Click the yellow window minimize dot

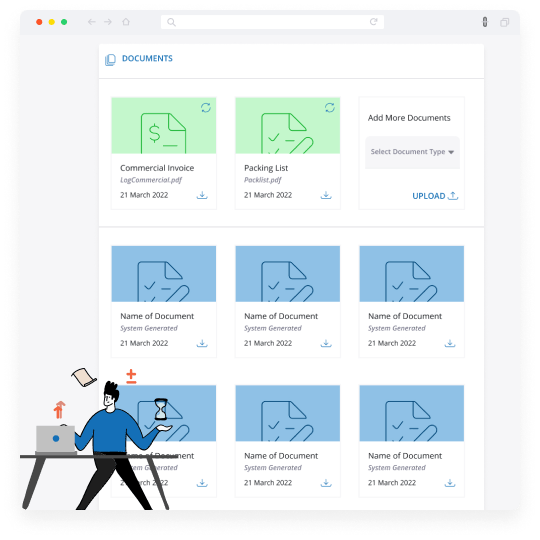[52, 22]
